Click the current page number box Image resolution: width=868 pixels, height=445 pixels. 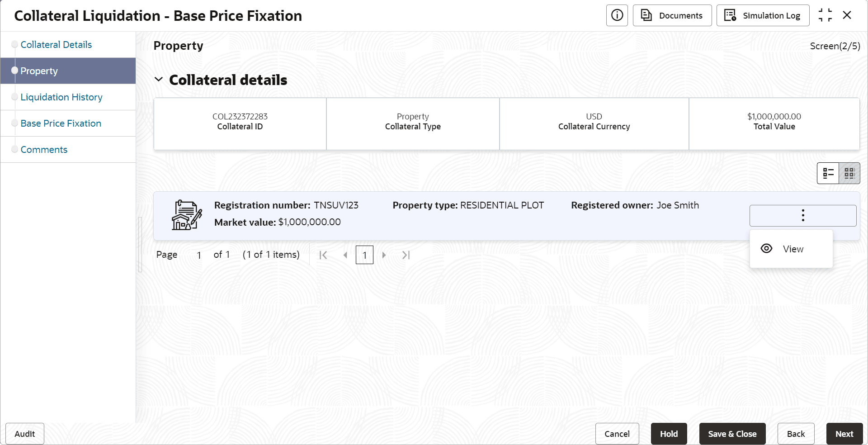pyautogui.click(x=364, y=255)
